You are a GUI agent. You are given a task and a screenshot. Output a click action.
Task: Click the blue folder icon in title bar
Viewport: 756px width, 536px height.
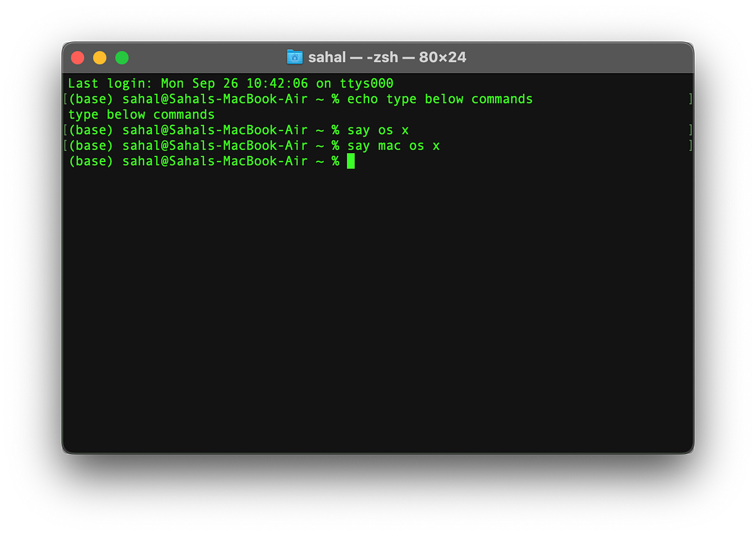[x=295, y=57]
